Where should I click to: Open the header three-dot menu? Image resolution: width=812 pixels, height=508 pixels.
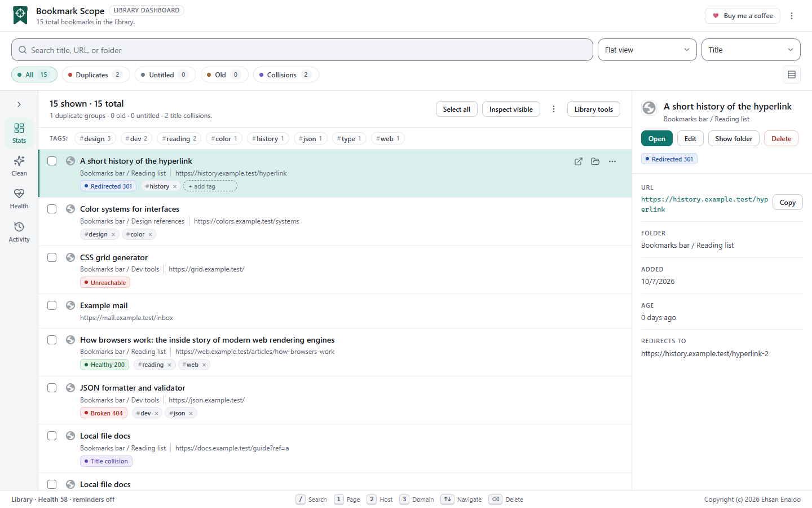[792, 16]
